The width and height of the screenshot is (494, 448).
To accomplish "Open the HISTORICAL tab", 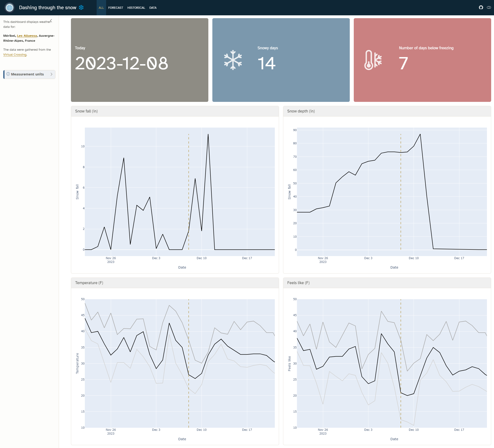I will (136, 8).
